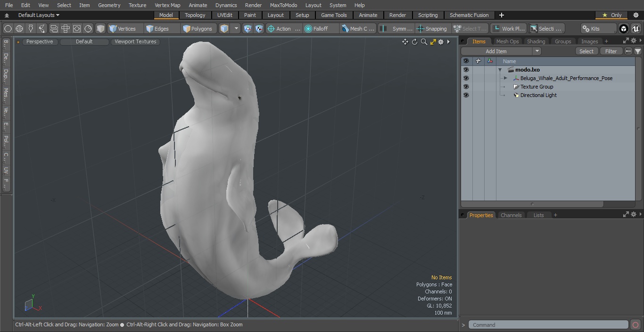Toggle visibility of Beluga_Whale_Adult_Performance_Pose

click(x=466, y=78)
